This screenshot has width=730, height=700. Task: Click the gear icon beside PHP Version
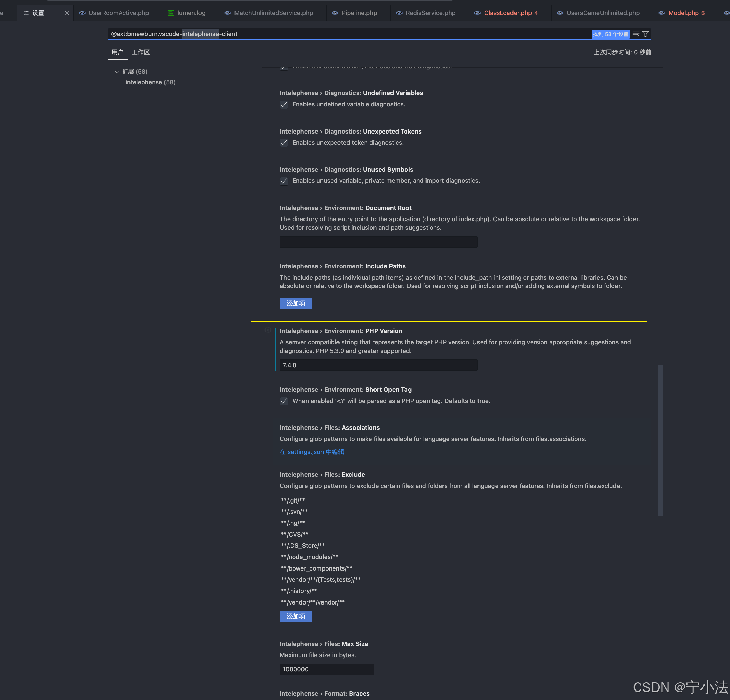(x=268, y=330)
